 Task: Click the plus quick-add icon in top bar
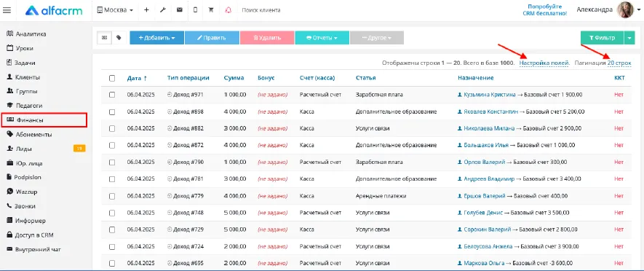point(146,10)
